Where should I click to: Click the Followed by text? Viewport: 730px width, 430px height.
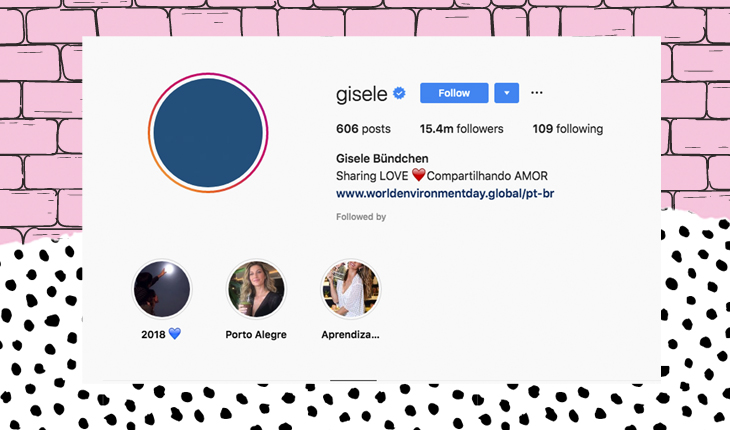pyautogui.click(x=361, y=217)
